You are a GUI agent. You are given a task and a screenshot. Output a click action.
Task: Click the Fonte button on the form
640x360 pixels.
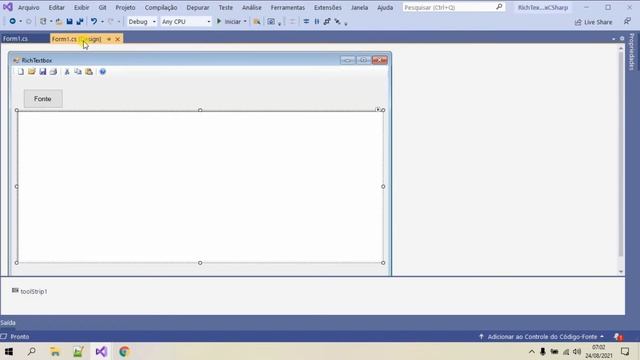(43, 99)
